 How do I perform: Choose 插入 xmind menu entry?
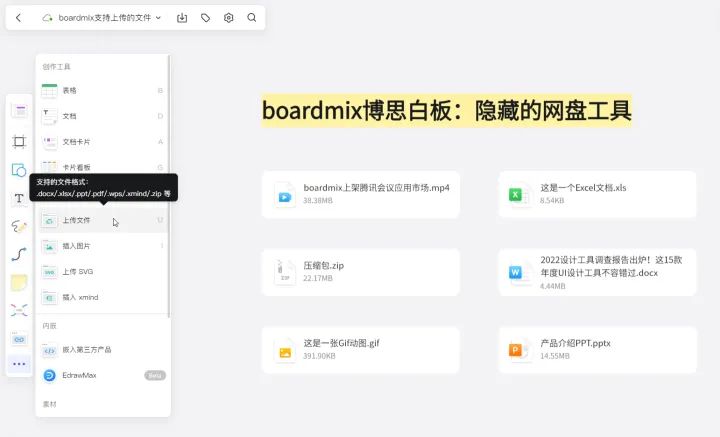pos(103,297)
